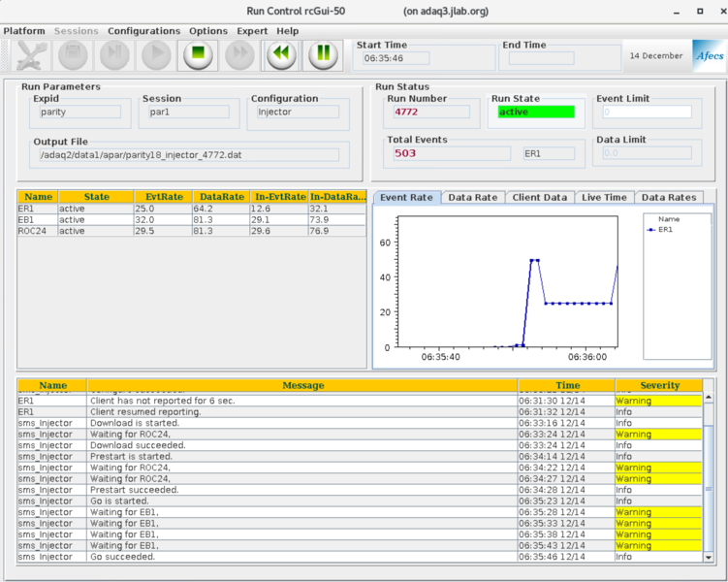Click the Session field showing par1
The image size is (728, 582).
pos(188,112)
